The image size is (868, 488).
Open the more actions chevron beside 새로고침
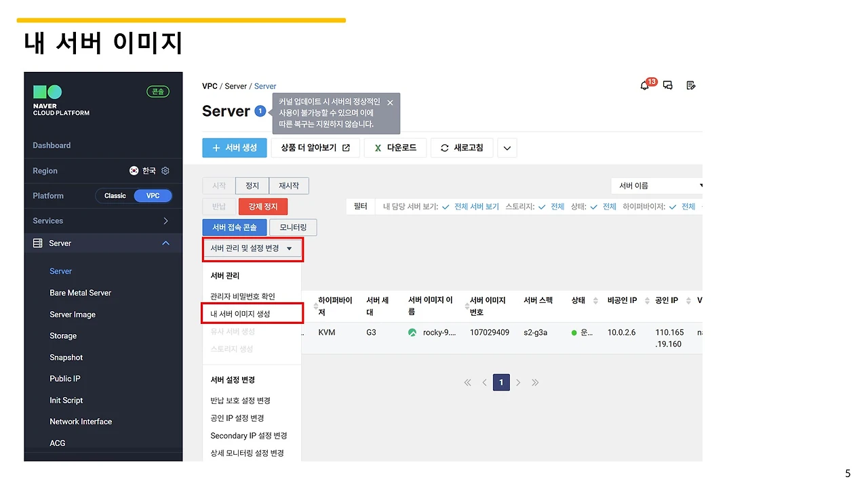point(507,148)
